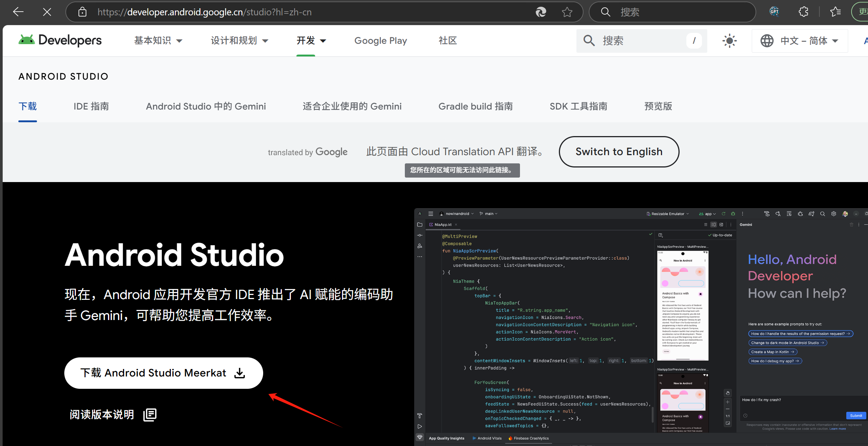868x446 pixels.
Task: Click the GPT extension icon
Action: pos(774,12)
